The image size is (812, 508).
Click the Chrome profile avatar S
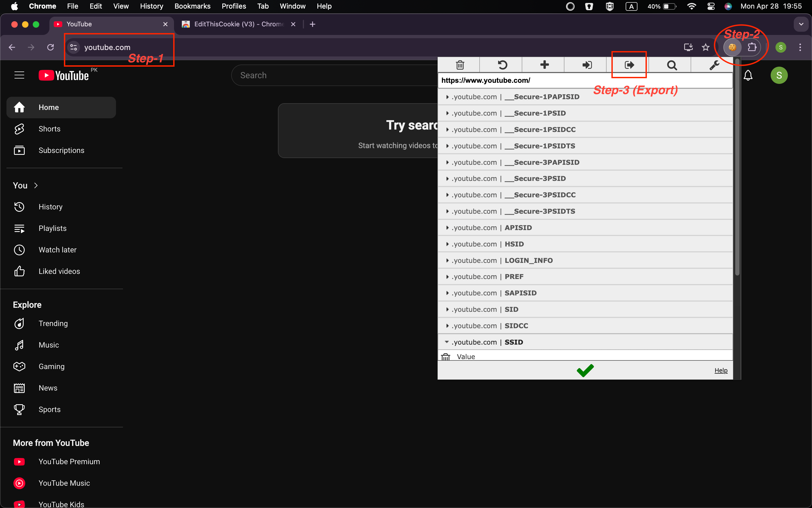pyautogui.click(x=781, y=47)
